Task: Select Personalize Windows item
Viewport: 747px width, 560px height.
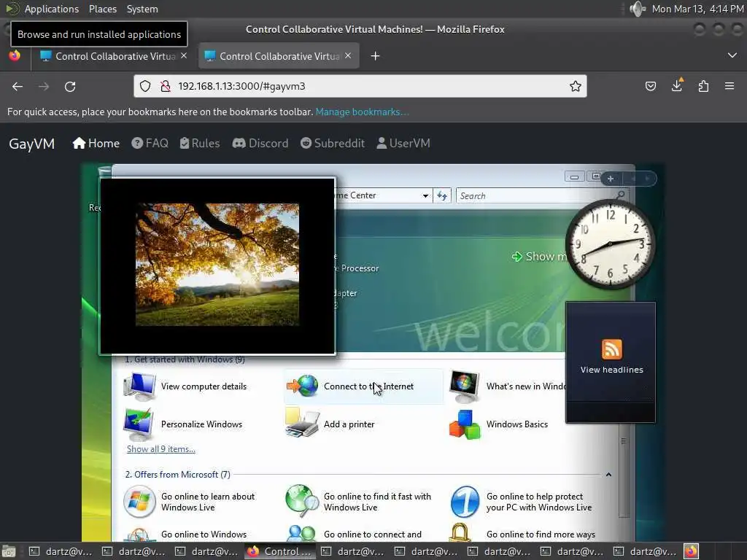Action: click(183, 424)
